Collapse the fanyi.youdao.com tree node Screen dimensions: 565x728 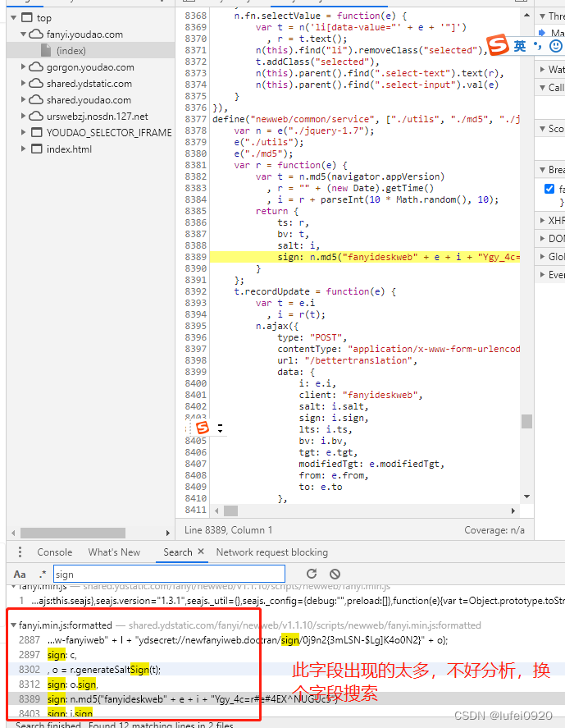tap(23, 34)
